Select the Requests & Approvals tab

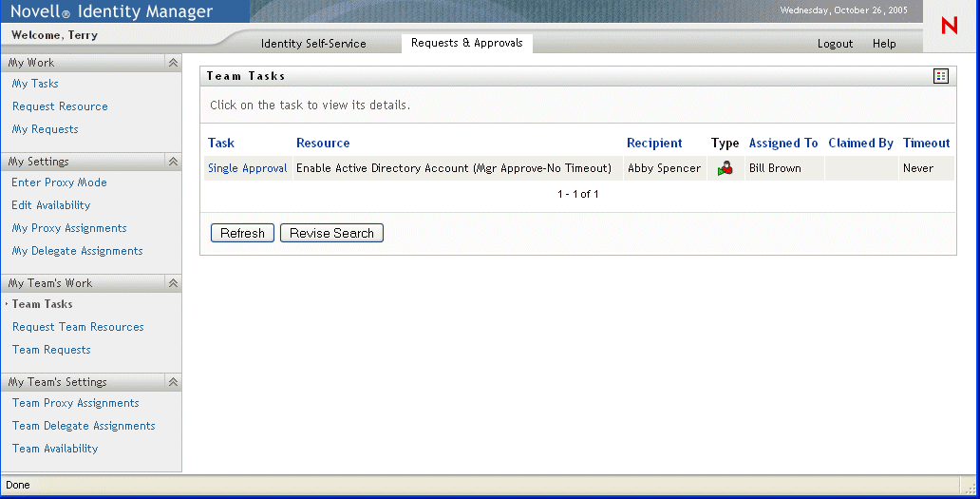pyautogui.click(x=467, y=43)
